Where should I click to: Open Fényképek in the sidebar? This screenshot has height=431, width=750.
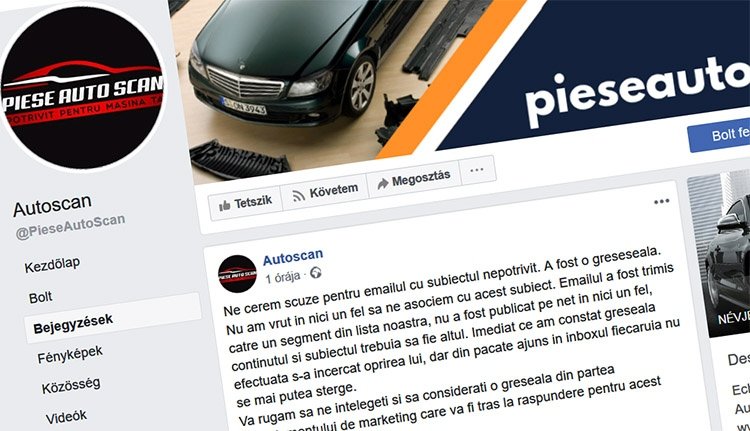click(70, 354)
